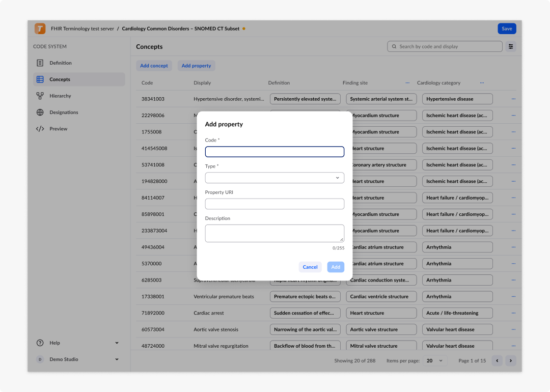This screenshot has width=550, height=392.
Task: Click the Demo Studio avatar icon
Action: [40, 359]
